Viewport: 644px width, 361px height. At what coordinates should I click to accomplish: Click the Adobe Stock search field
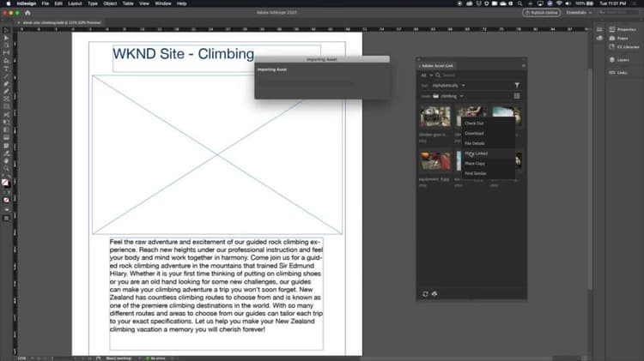coord(618,13)
